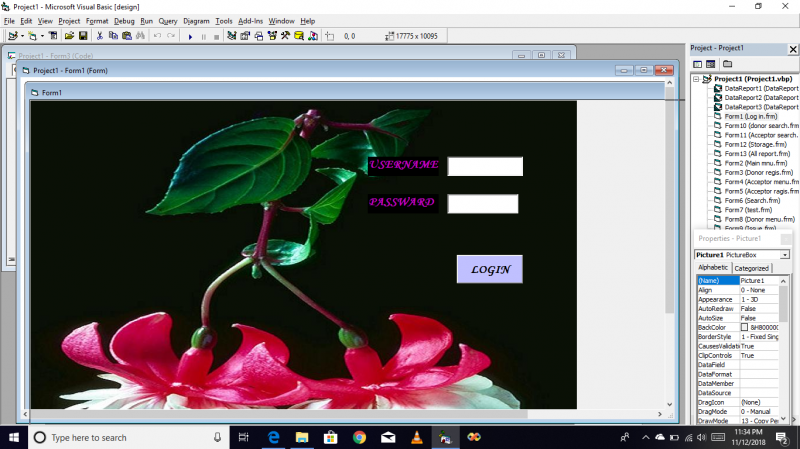This screenshot has width=800, height=449.
Task: Open Project Explorer from the toolbar
Action: [x=232, y=36]
